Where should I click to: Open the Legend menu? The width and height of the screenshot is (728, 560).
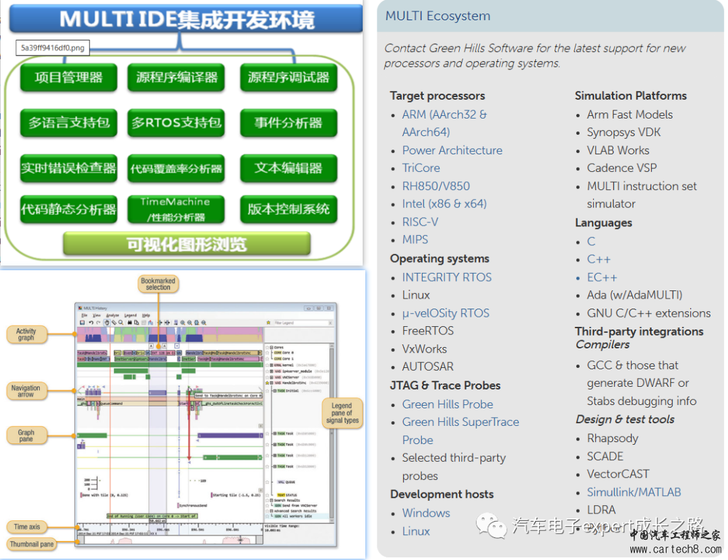[131, 315]
